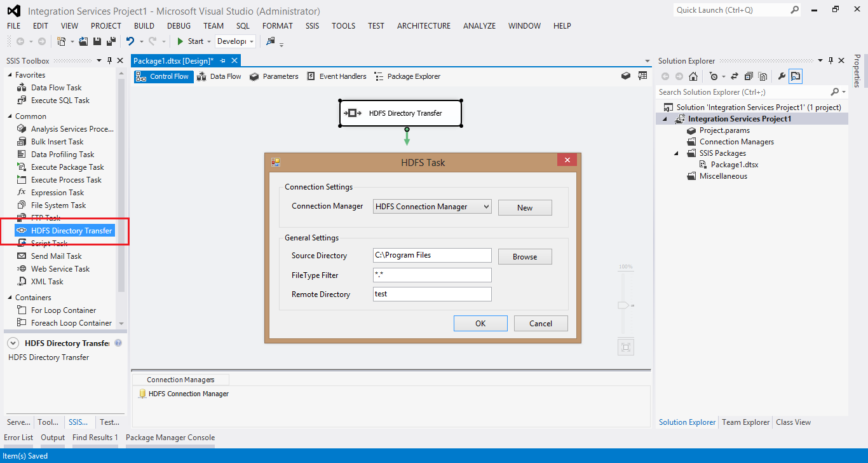
Task: Collapse the SSIS Packages folder node
Action: click(677, 153)
